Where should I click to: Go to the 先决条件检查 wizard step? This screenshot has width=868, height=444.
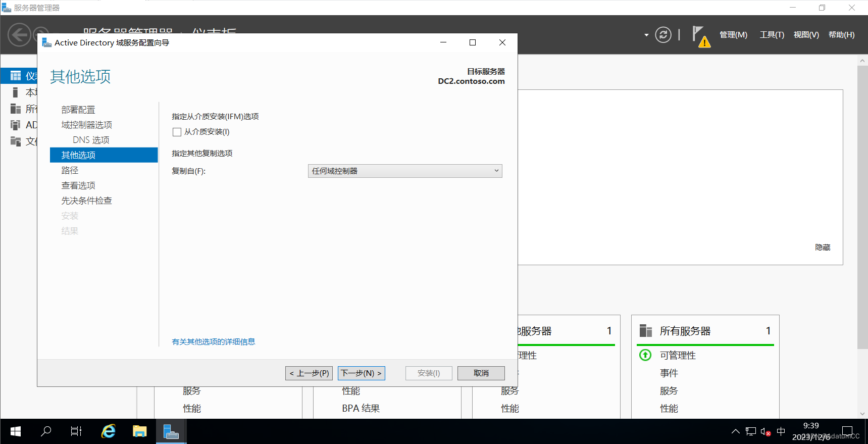[87, 201]
